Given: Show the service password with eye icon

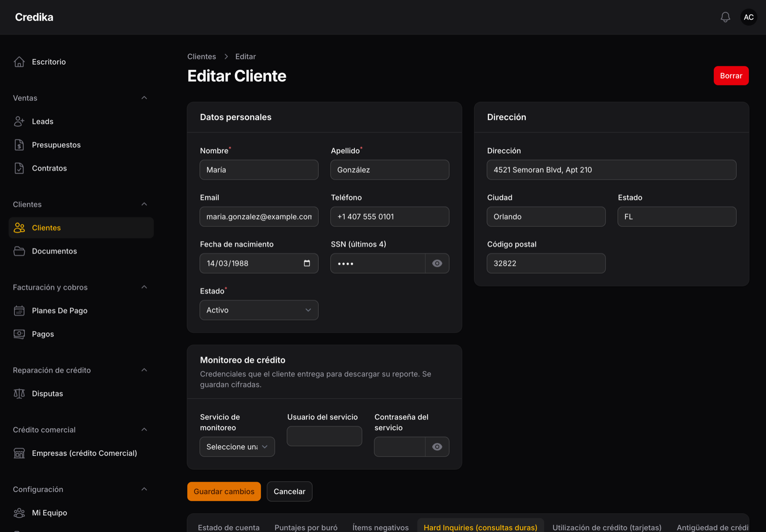Looking at the screenshot, I should pyautogui.click(x=437, y=447).
